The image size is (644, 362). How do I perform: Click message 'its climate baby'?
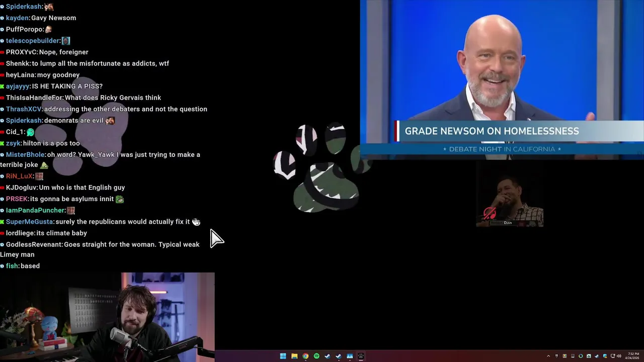tap(62, 233)
